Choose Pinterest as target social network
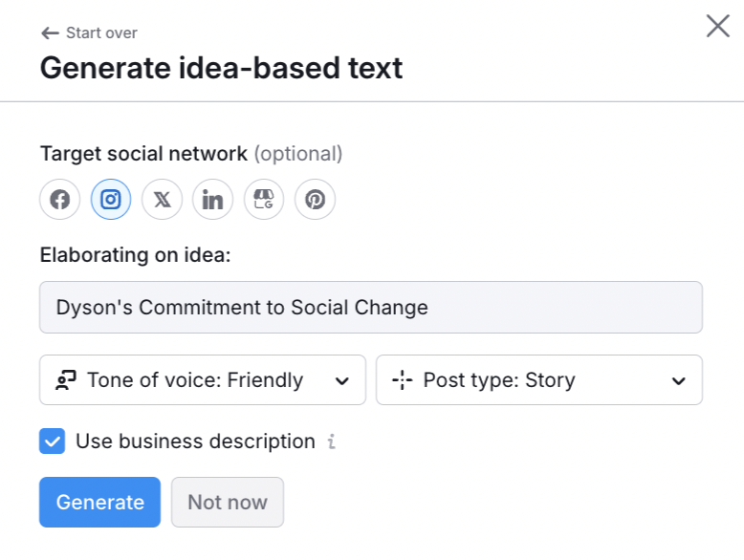The image size is (744, 560). [315, 200]
